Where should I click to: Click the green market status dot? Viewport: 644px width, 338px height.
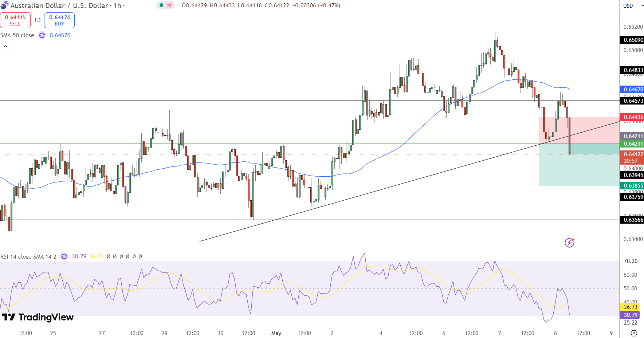(161, 5)
